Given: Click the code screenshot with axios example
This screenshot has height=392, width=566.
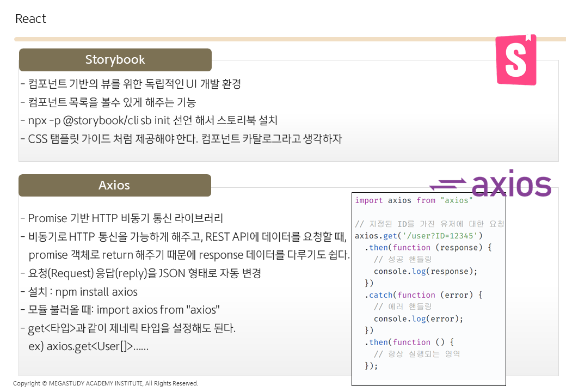Looking at the screenshot, I should tap(429, 289).
